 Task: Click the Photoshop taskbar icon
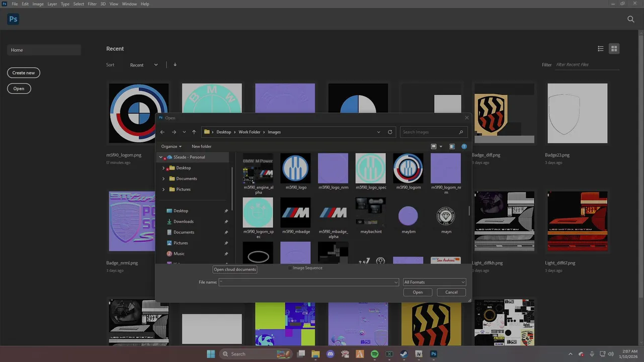433,354
